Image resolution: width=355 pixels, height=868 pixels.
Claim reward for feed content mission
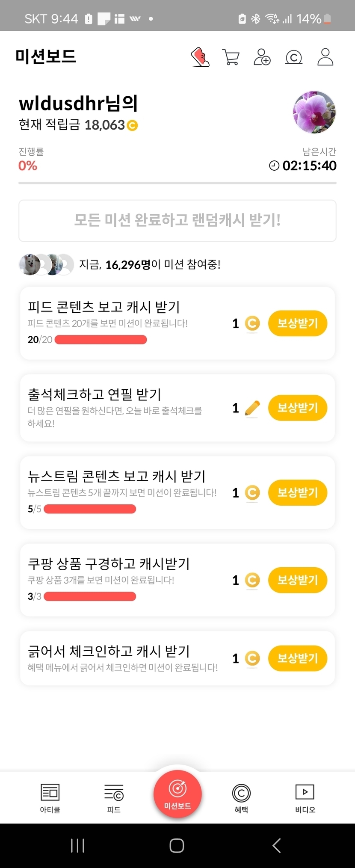[297, 323]
